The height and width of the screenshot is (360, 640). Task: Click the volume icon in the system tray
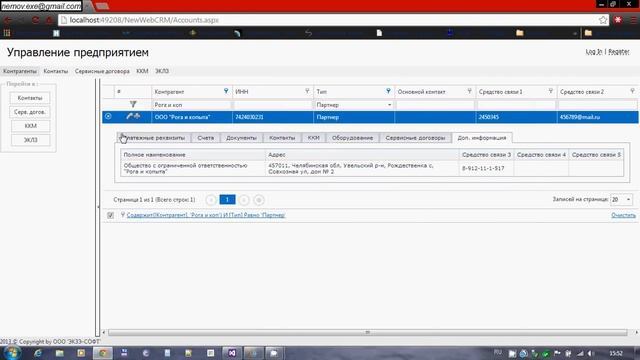[x=591, y=353]
